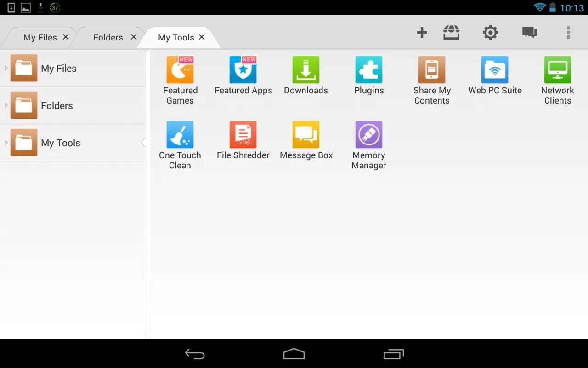Open the Settings gear
588x368 pixels.
coord(490,32)
